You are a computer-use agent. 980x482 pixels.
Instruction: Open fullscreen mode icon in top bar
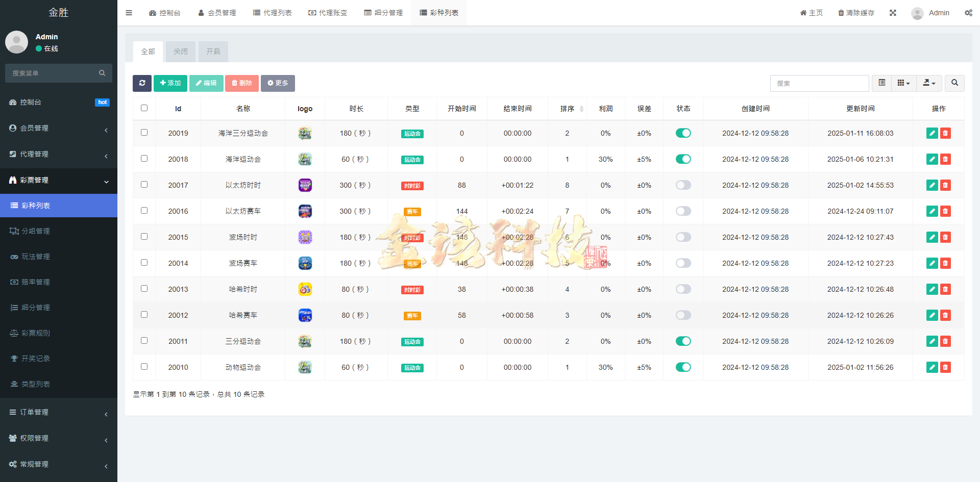tap(893, 13)
